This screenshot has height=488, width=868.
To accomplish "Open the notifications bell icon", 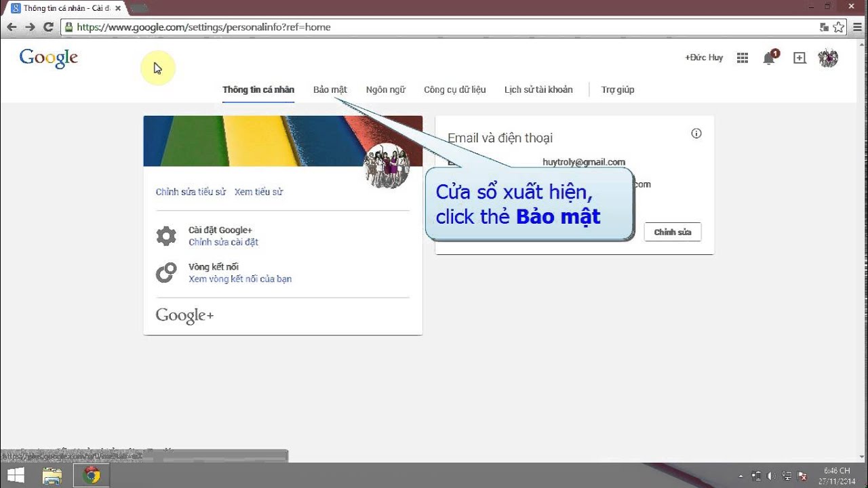I will tap(769, 58).
